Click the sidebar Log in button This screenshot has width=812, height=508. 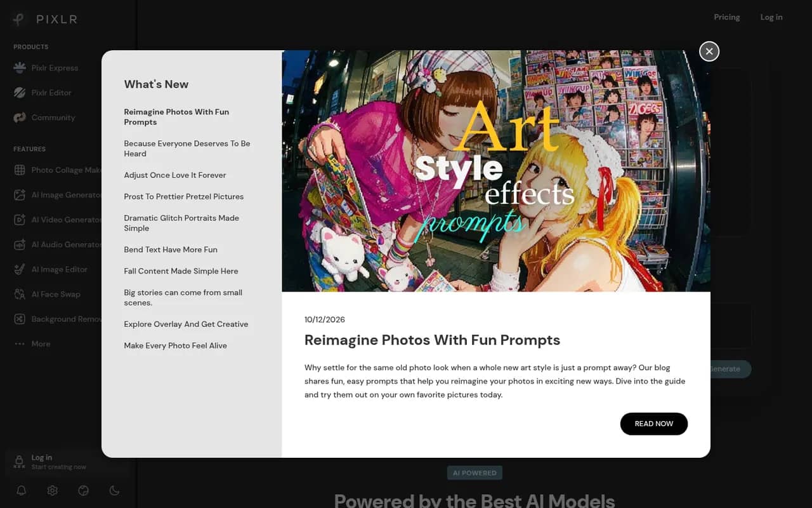pos(67,462)
